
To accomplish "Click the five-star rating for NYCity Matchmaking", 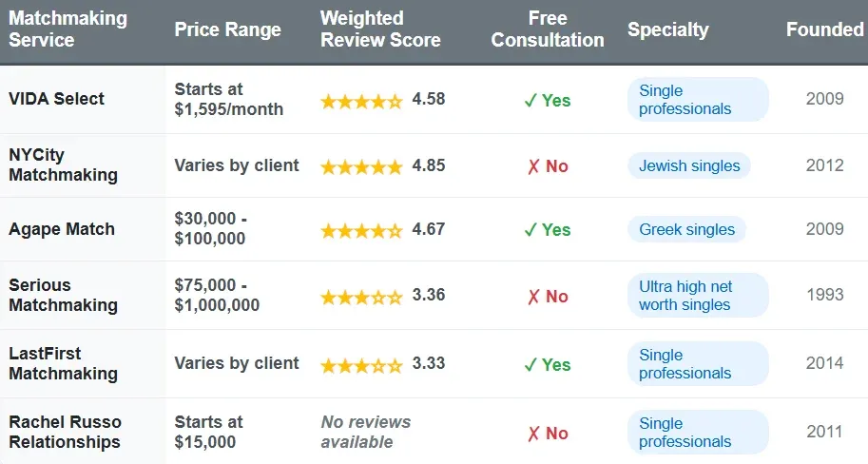I will 361,166.
